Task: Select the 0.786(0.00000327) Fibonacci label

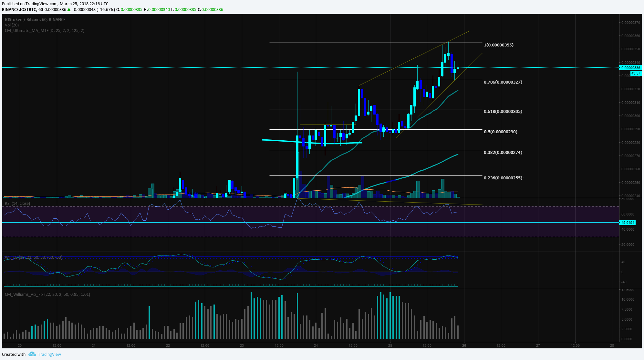Action: (503, 82)
